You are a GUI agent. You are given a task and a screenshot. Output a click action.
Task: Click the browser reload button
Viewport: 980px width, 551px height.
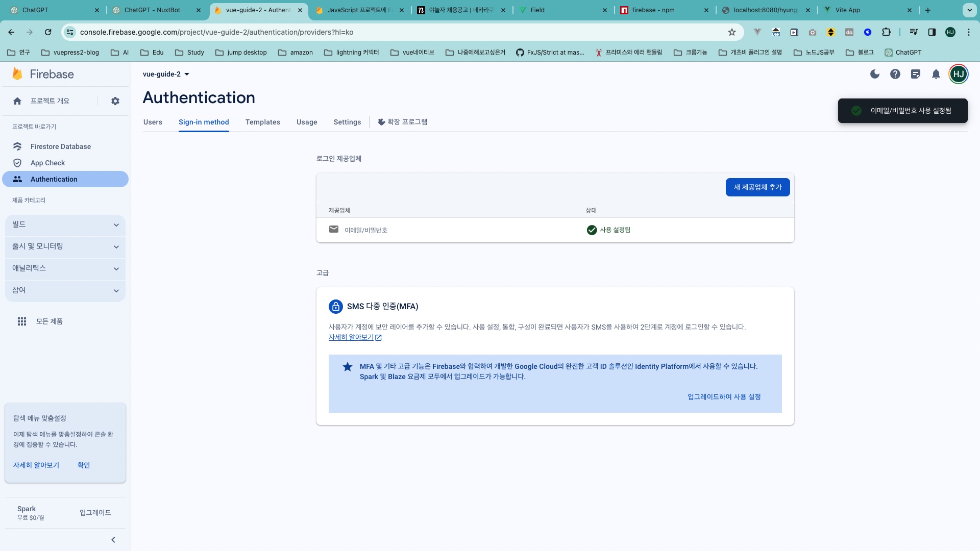click(x=48, y=32)
